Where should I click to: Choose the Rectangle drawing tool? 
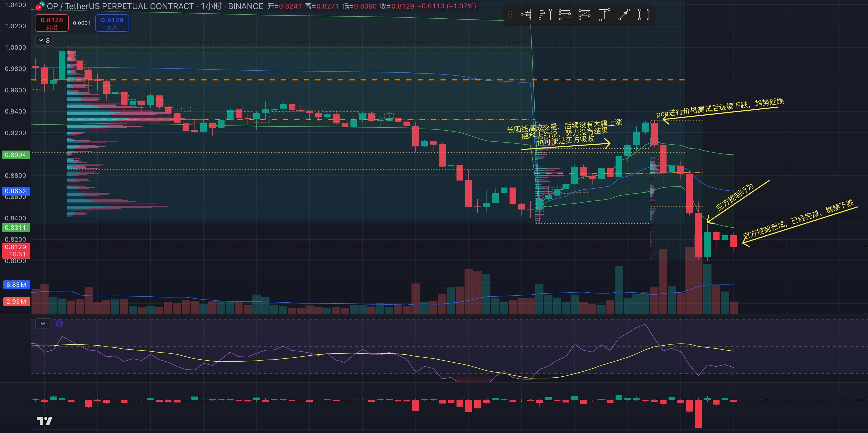pyautogui.click(x=643, y=14)
